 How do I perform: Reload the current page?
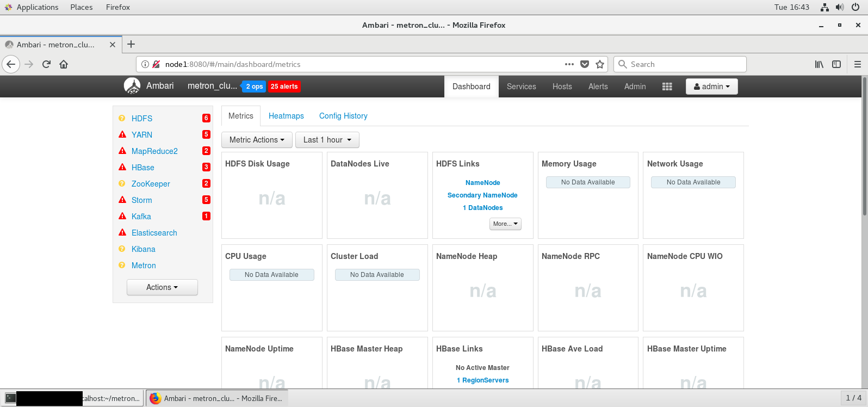46,64
